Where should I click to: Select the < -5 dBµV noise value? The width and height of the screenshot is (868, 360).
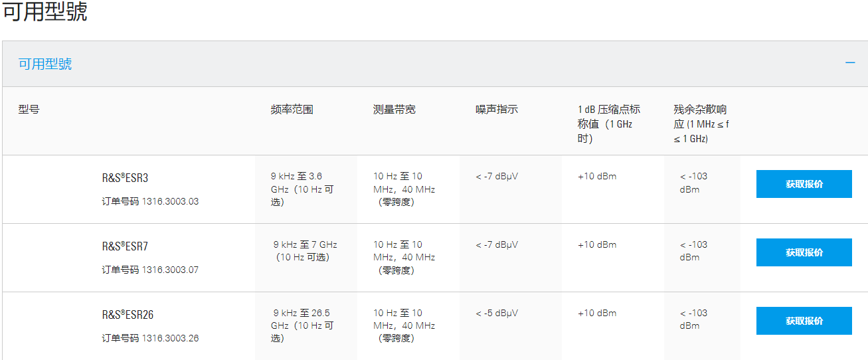click(x=497, y=313)
